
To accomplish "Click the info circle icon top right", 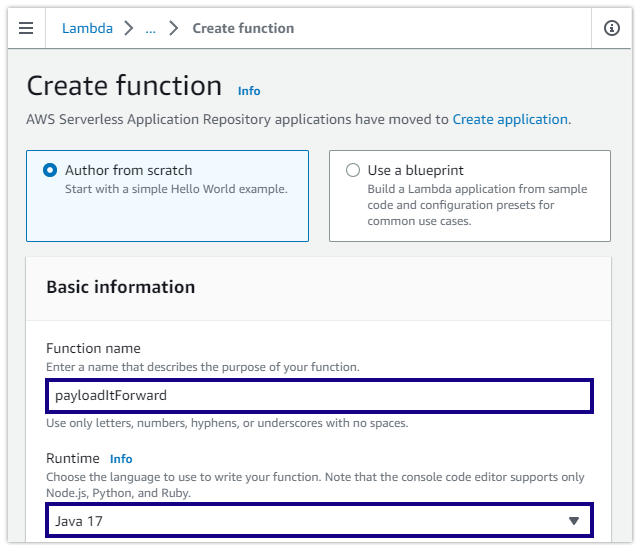I will (x=612, y=28).
